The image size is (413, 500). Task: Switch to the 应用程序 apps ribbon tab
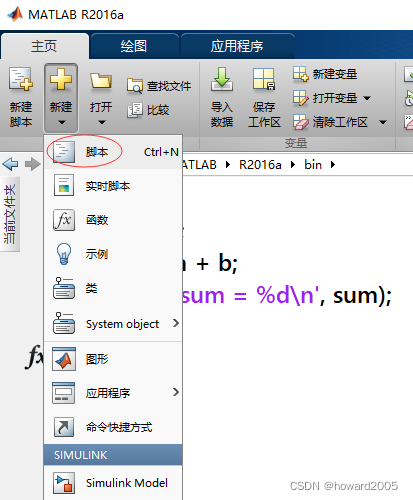tap(237, 46)
